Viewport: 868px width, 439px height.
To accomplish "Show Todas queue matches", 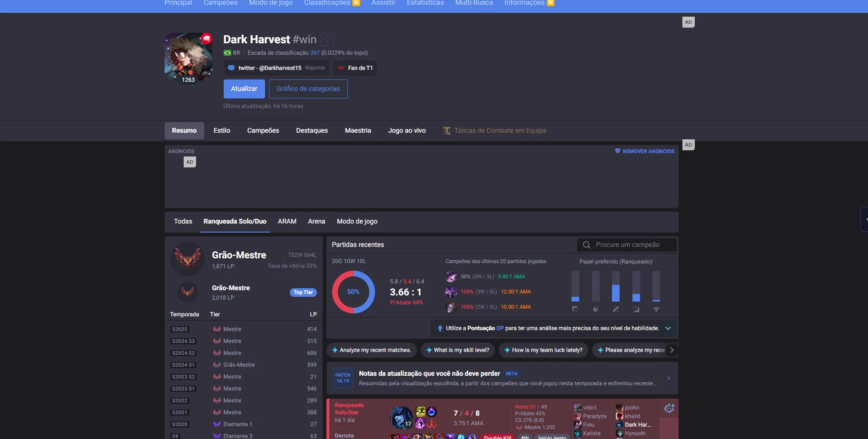I will pyautogui.click(x=183, y=222).
